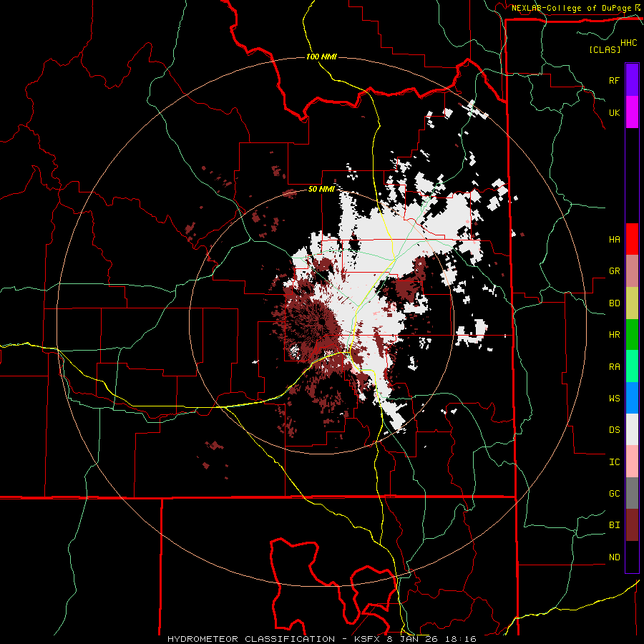
Task: Click the HA red legend swatch
Action: point(632,239)
